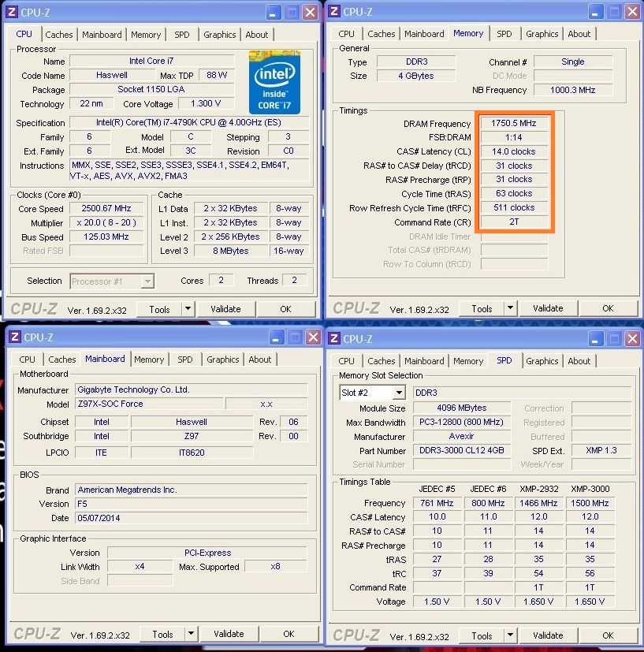Screen dimensions: 644x652
Task: Click the Tools button in the CPU tab window
Action: point(160,309)
